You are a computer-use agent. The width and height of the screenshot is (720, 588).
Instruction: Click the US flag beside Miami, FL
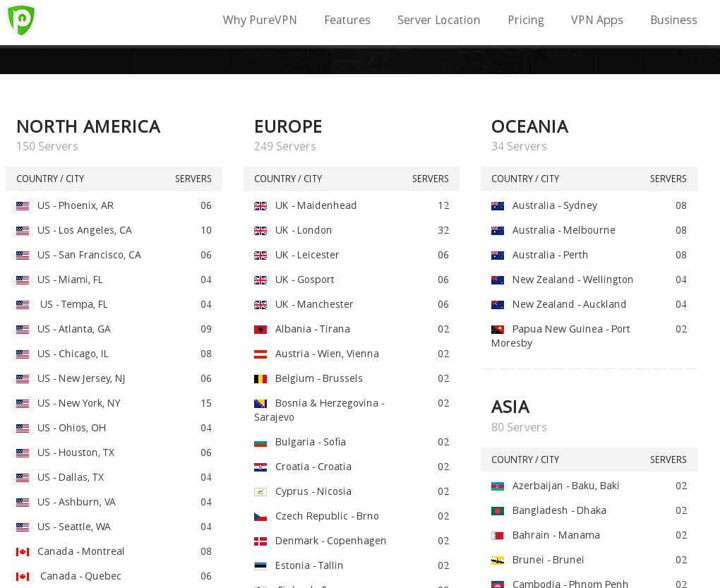tap(23, 280)
